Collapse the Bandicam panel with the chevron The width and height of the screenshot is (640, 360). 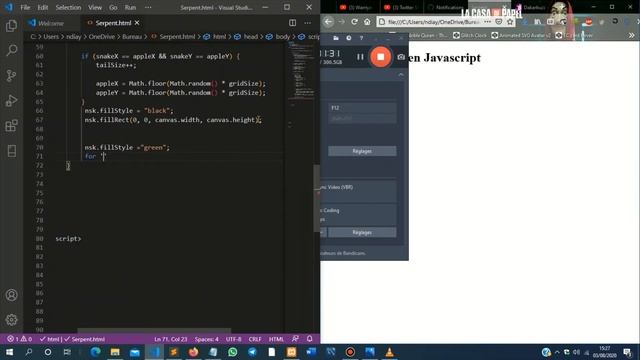coord(401,75)
